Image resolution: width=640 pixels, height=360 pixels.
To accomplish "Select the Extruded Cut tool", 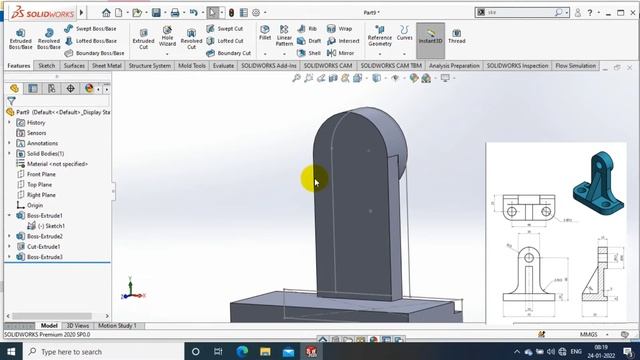I will click(143, 38).
